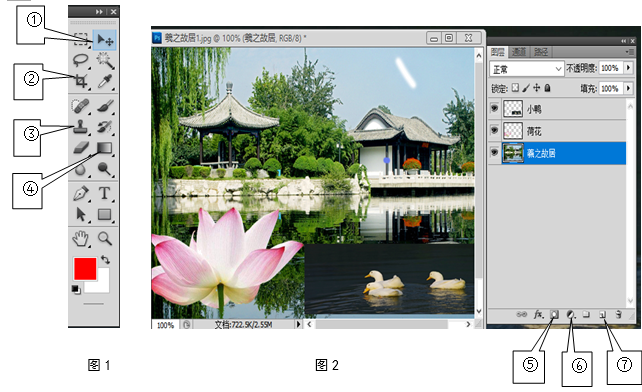Delete layer with trash icon

[619, 314]
